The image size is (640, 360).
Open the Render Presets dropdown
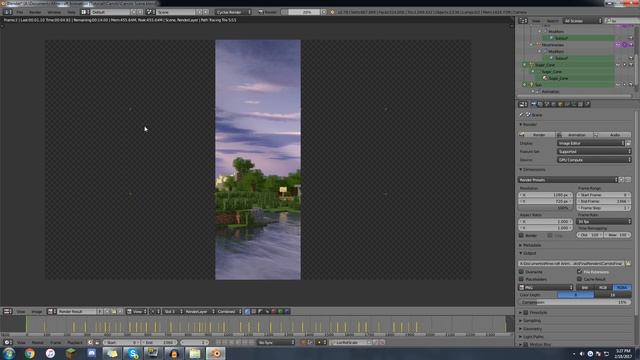[568, 180]
